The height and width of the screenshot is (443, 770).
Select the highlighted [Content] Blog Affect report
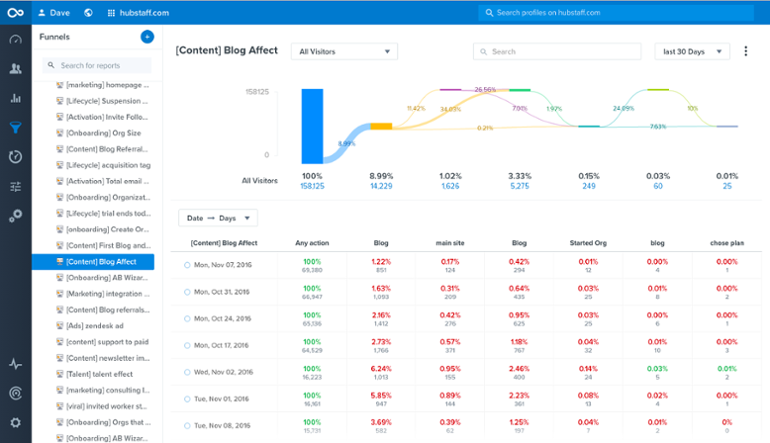point(93,262)
